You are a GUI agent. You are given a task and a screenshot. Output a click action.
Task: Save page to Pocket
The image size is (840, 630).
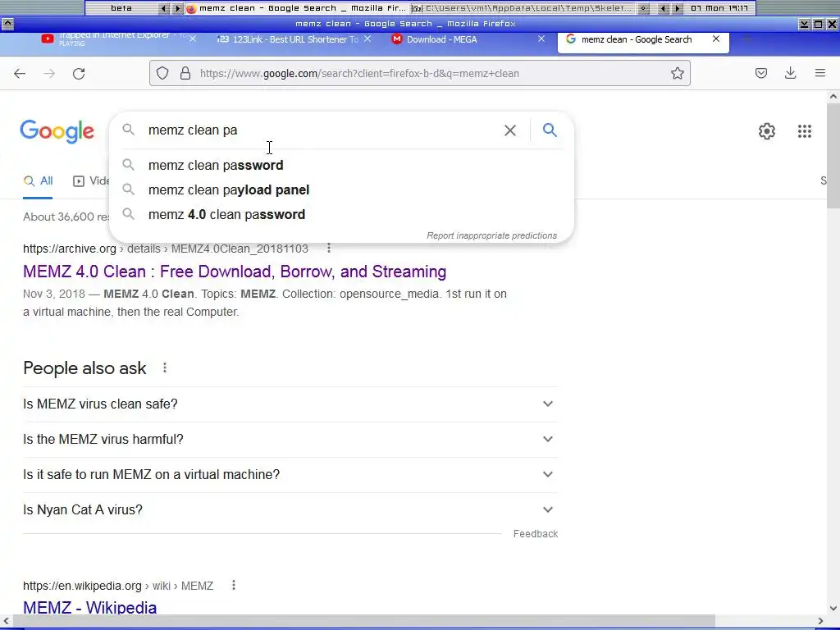[x=760, y=73]
